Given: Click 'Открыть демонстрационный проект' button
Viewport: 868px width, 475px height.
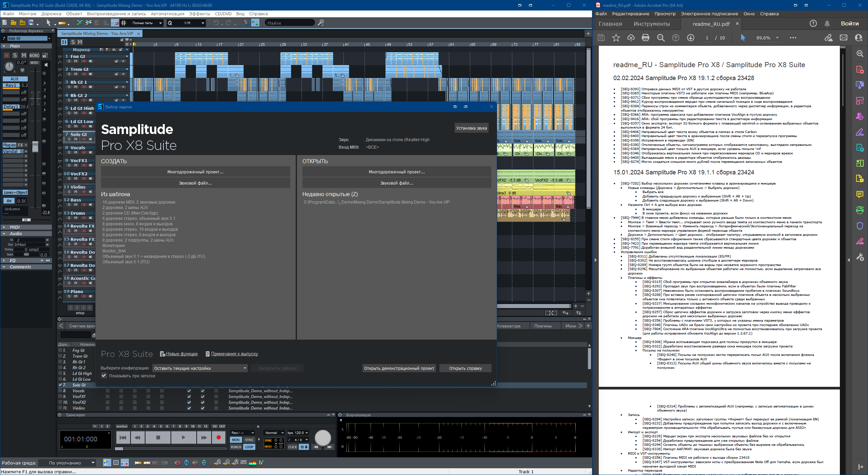Looking at the screenshot, I should click(x=399, y=368).
